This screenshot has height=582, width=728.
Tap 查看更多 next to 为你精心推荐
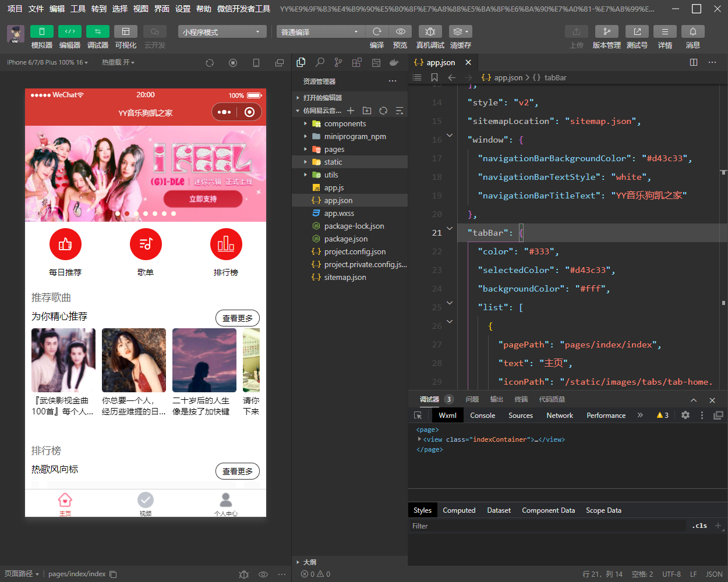(x=238, y=318)
